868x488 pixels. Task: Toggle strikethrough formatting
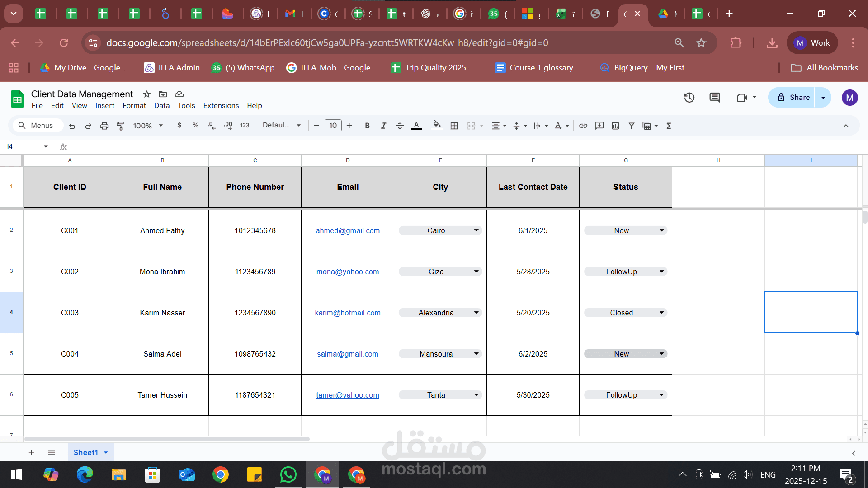pos(400,126)
